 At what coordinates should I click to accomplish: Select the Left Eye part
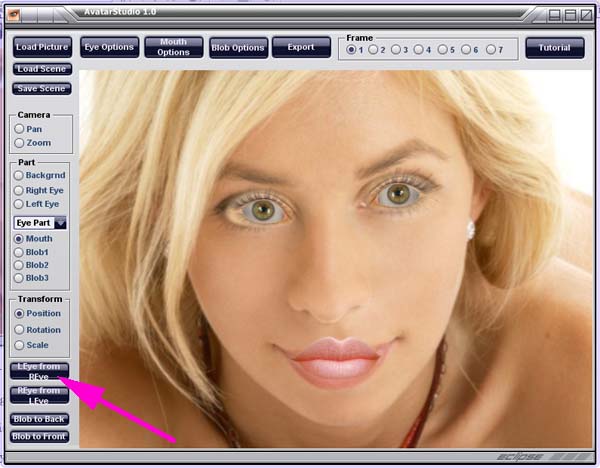(x=18, y=204)
